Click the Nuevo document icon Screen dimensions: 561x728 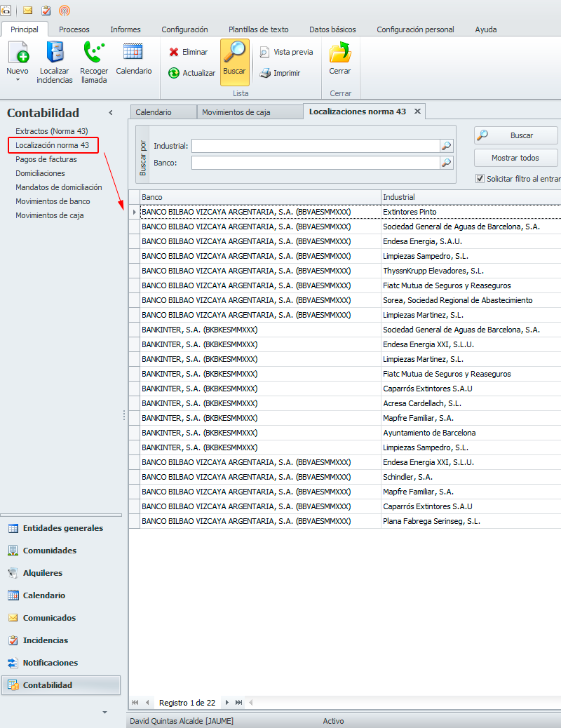pyautogui.click(x=18, y=52)
